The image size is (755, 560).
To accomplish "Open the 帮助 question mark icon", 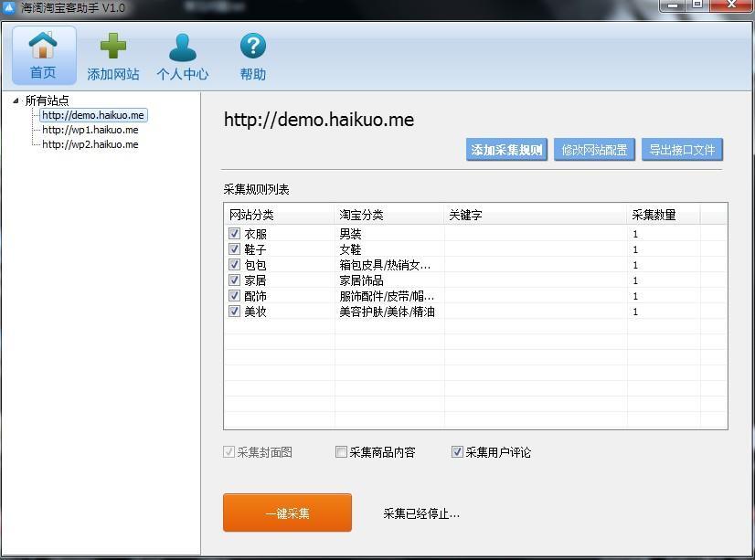I will tap(253, 46).
